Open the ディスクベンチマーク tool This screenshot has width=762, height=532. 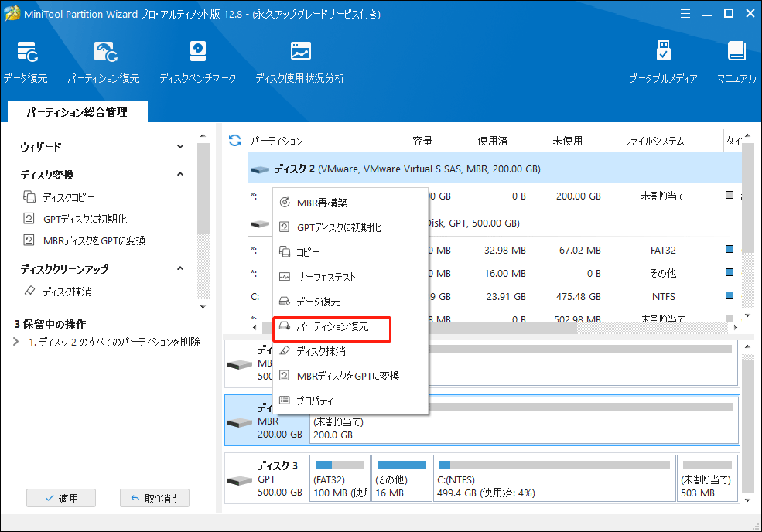click(x=197, y=62)
